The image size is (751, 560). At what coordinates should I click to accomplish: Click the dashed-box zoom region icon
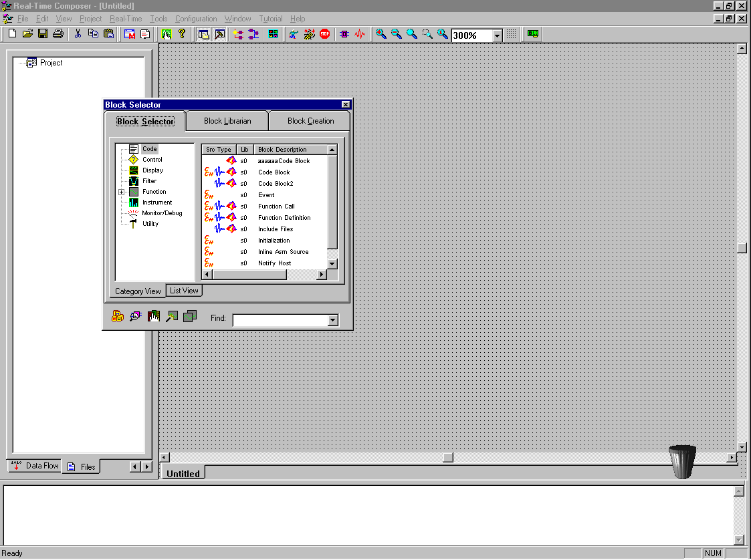coord(427,34)
